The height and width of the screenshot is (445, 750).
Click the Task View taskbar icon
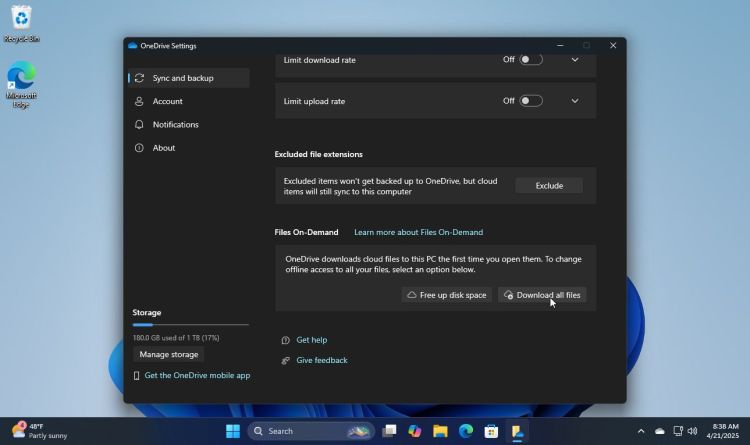click(x=389, y=431)
